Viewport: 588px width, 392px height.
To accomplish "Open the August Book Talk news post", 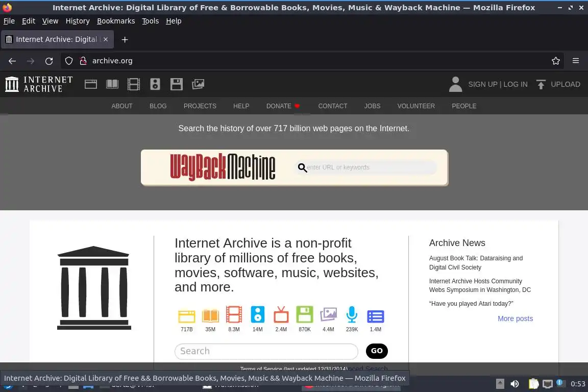I will click(x=476, y=262).
